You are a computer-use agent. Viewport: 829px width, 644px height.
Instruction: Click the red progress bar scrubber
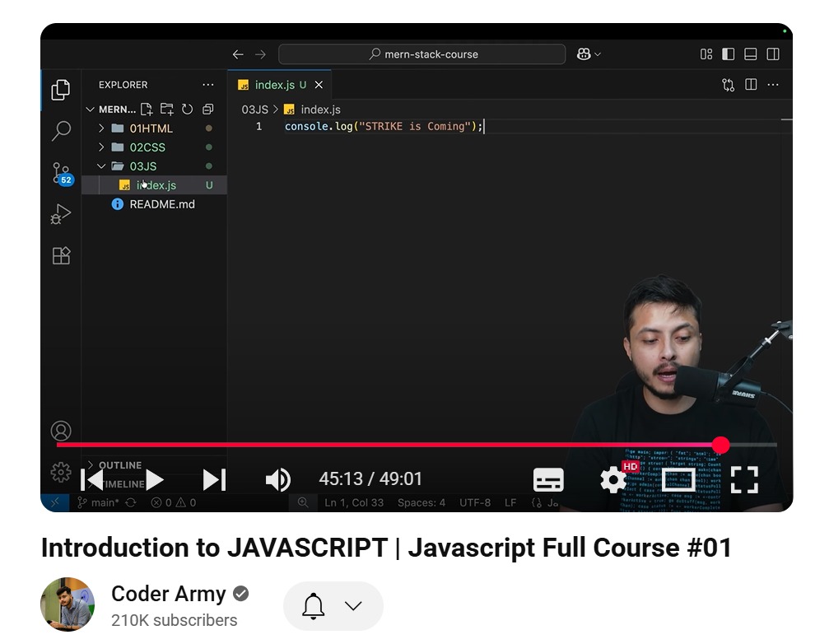(x=720, y=446)
